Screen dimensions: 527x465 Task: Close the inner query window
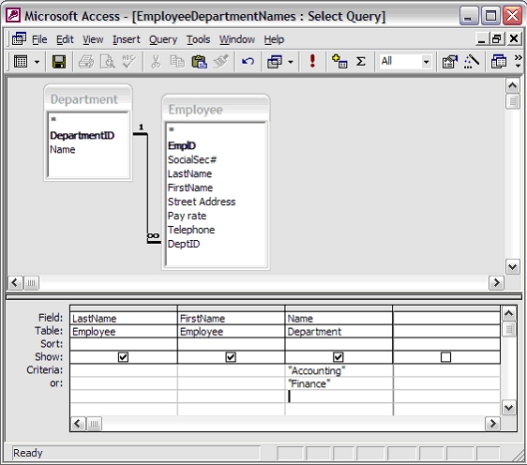[514, 39]
